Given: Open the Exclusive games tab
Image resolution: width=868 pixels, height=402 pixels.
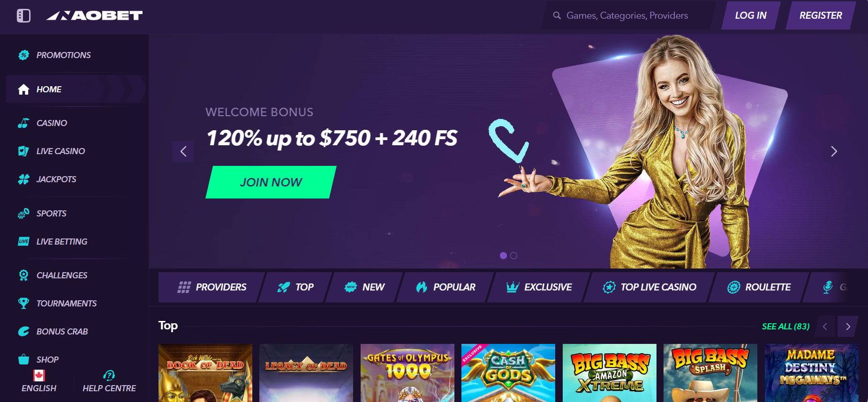Looking at the screenshot, I should (x=539, y=287).
